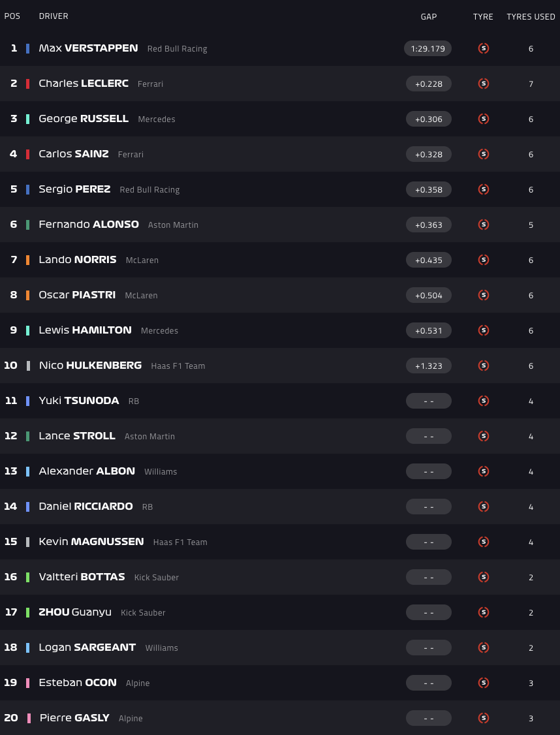This screenshot has height=735, width=560.
Task: Select the TYRES USED column header
Action: pyautogui.click(x=531, y=16)
